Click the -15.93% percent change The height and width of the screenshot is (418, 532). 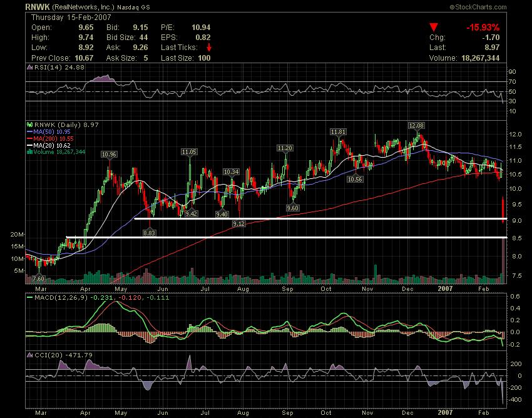coord(483,28)
